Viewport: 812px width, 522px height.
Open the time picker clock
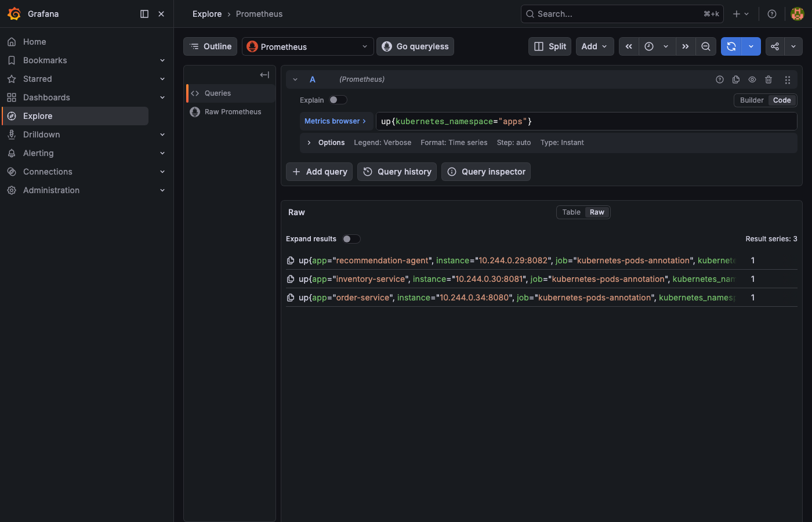(649, 46)
